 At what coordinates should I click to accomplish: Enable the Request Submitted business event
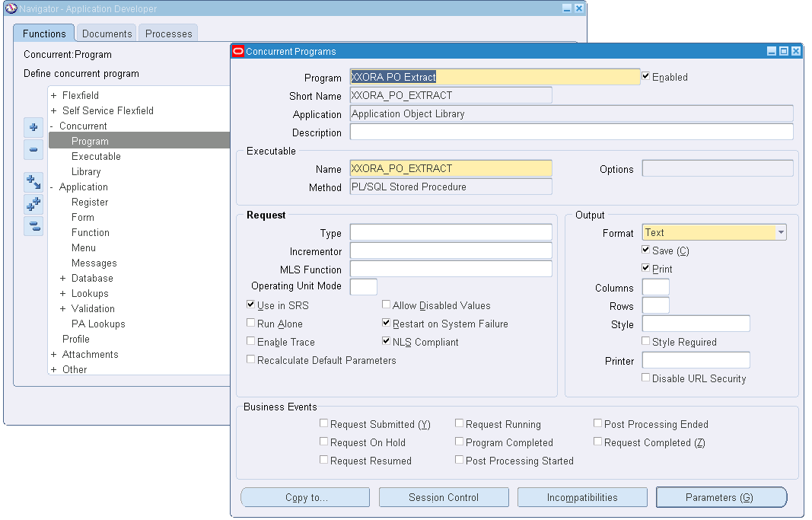323,423
